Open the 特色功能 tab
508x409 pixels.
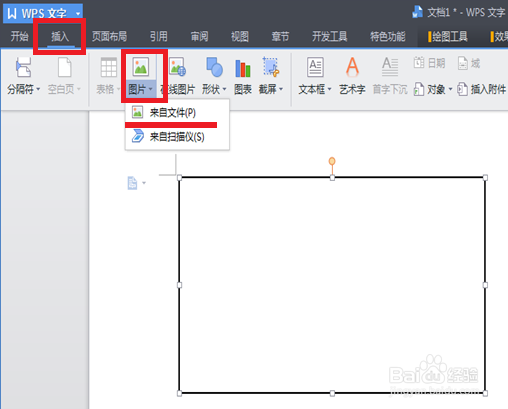click(388, 36)
